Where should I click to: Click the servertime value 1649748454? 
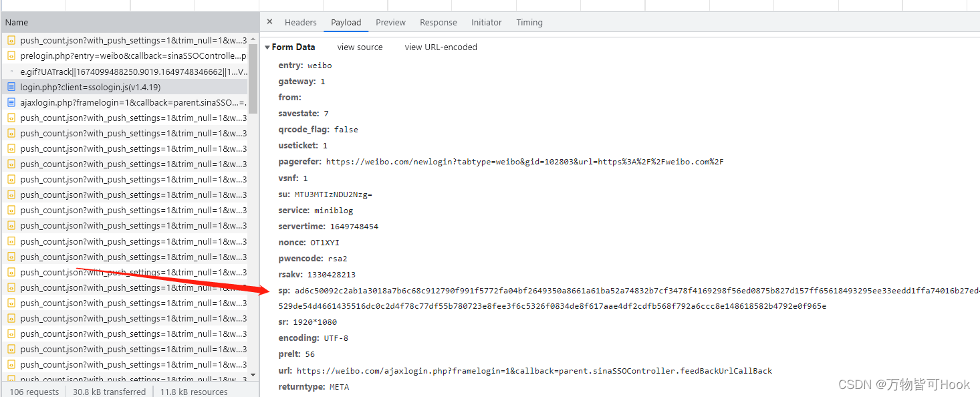coord(354,227)
